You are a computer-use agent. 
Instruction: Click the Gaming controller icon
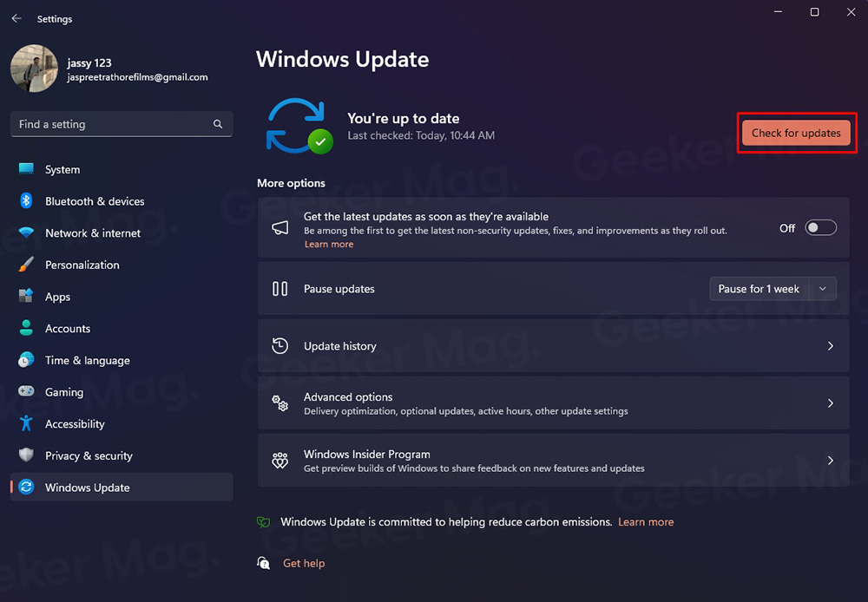(x=26, y=391)
